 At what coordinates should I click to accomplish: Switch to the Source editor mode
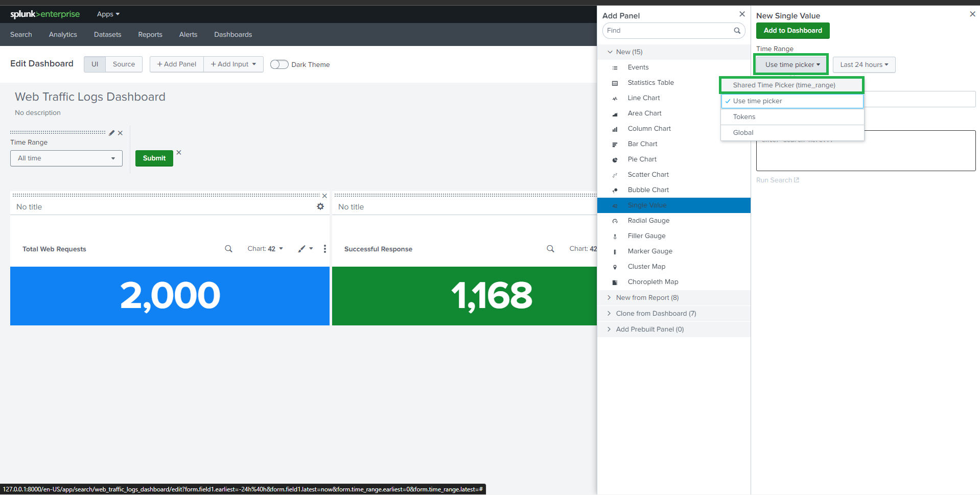(124, 64)
